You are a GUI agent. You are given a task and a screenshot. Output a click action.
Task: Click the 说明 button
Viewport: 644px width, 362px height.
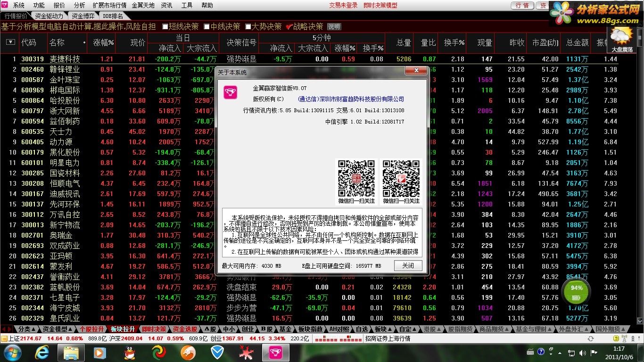coord(334,26)
